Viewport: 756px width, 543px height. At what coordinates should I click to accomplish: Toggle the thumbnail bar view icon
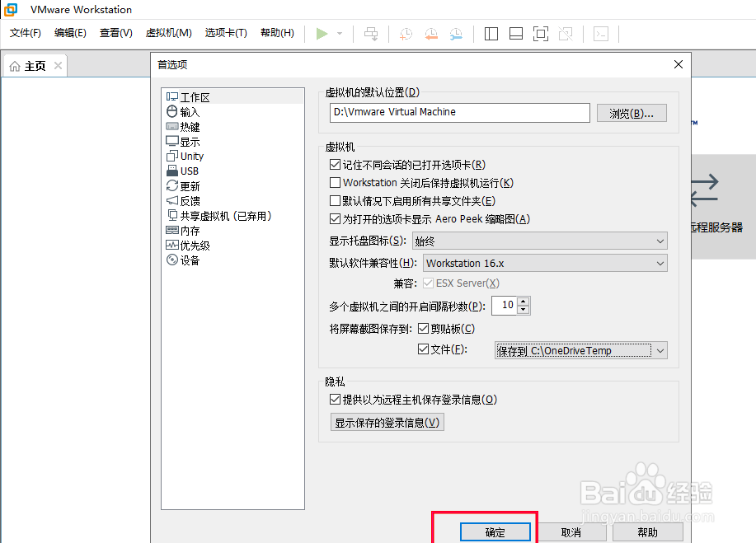click(x=516, y=33)
